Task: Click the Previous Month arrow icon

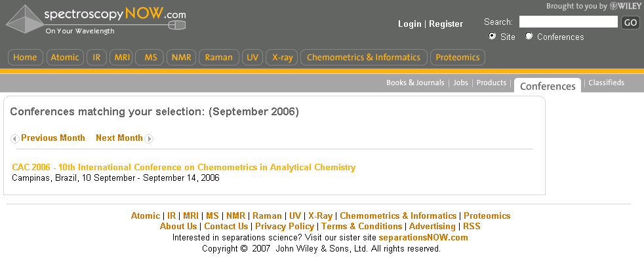Action: (15, 139)
